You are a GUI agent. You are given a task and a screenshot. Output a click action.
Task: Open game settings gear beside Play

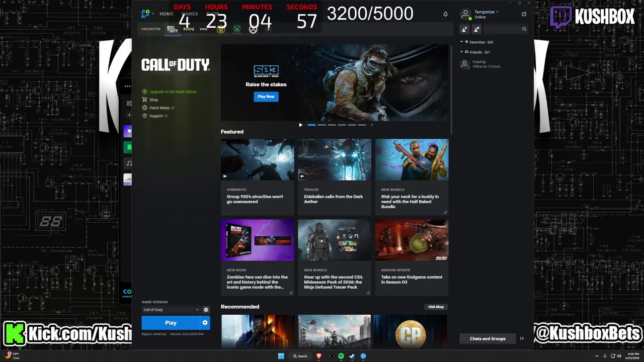[205, 323]
